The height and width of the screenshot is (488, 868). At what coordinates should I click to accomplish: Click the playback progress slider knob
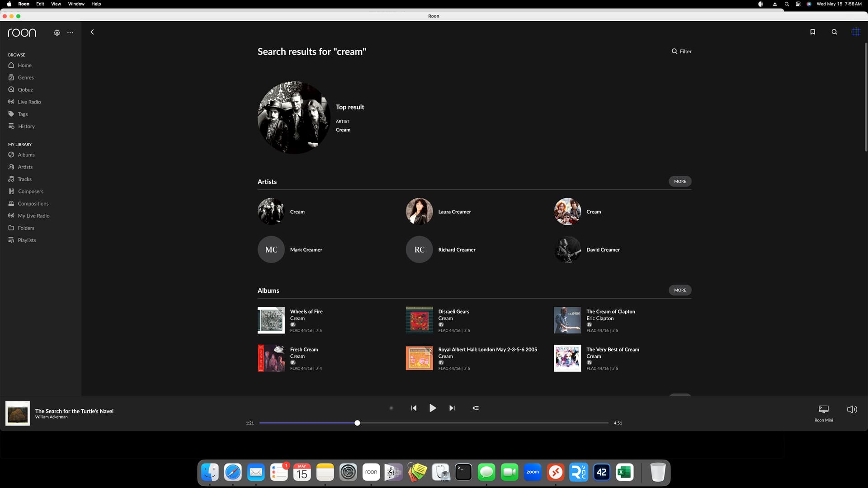click(357, 423)
